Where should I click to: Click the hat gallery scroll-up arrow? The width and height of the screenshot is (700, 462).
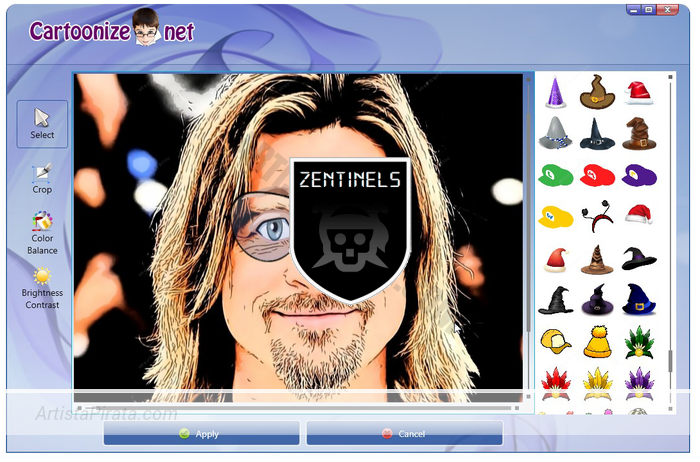(670, 77)
